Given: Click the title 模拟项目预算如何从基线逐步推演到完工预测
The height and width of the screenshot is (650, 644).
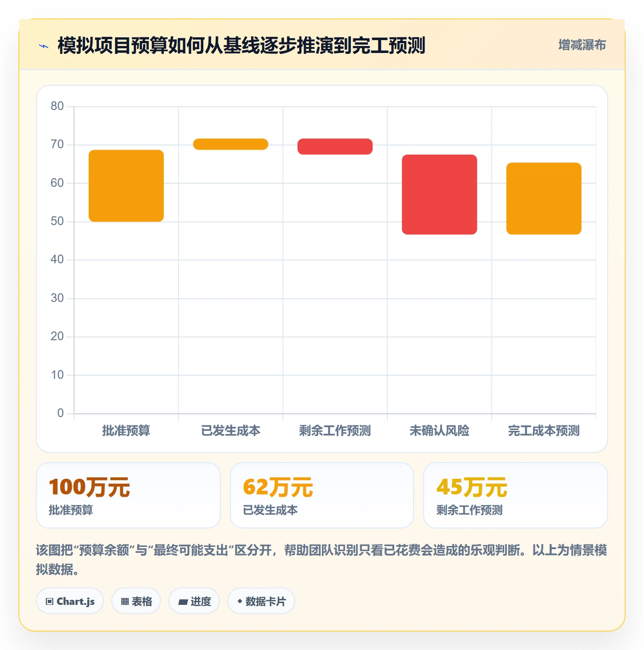Looking at the screenshot, I should click(x=241, y=46).
